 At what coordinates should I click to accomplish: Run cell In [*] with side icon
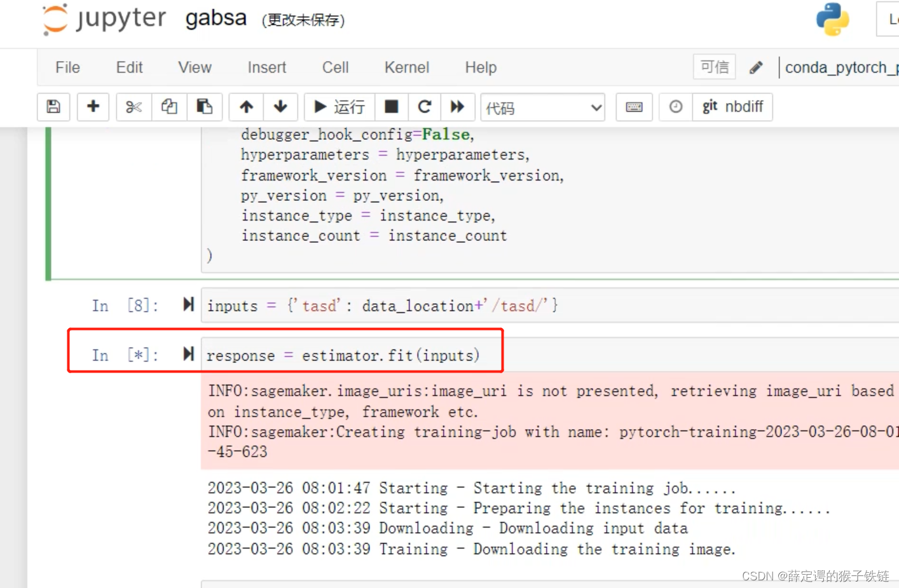[x=188, y=353]
